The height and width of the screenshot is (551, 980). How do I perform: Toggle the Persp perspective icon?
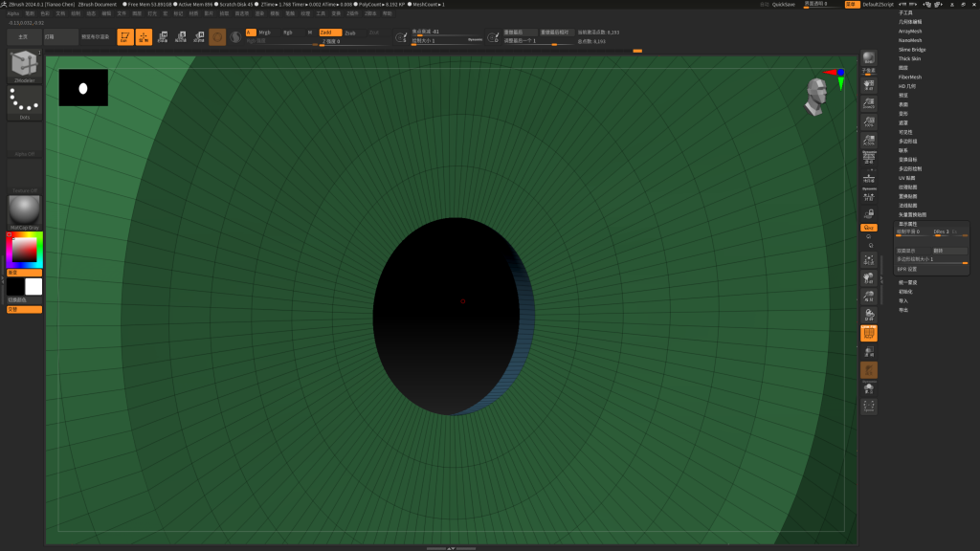pyautogui.click(x=869, y=159)
